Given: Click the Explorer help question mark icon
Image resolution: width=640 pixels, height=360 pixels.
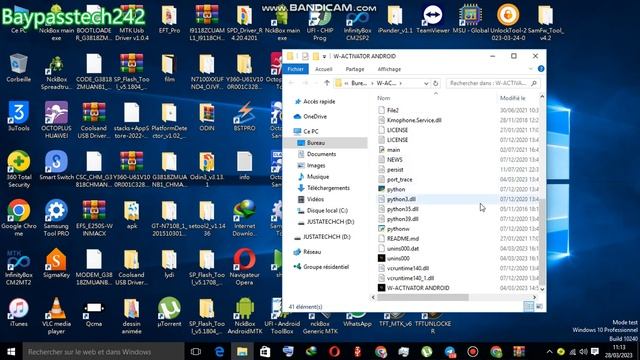Looking at the screenshot, I should tap(541, 69).
